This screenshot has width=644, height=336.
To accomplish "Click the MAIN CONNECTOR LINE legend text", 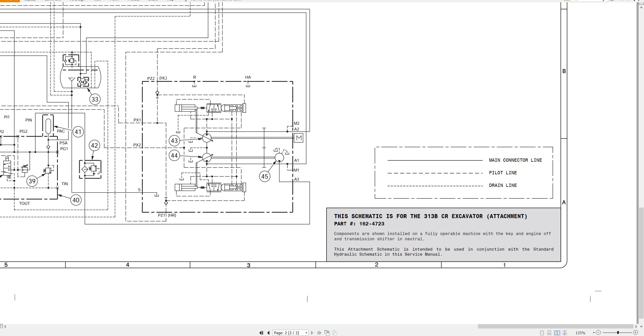I will [515, 160].
